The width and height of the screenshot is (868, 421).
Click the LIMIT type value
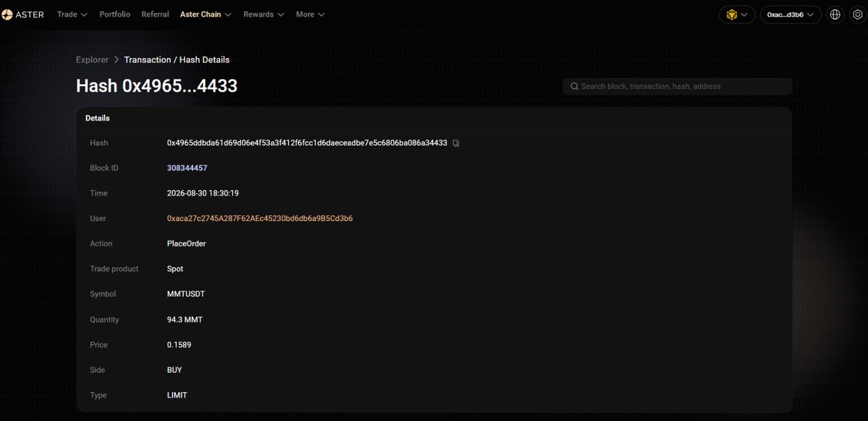[x=177, y=396]
